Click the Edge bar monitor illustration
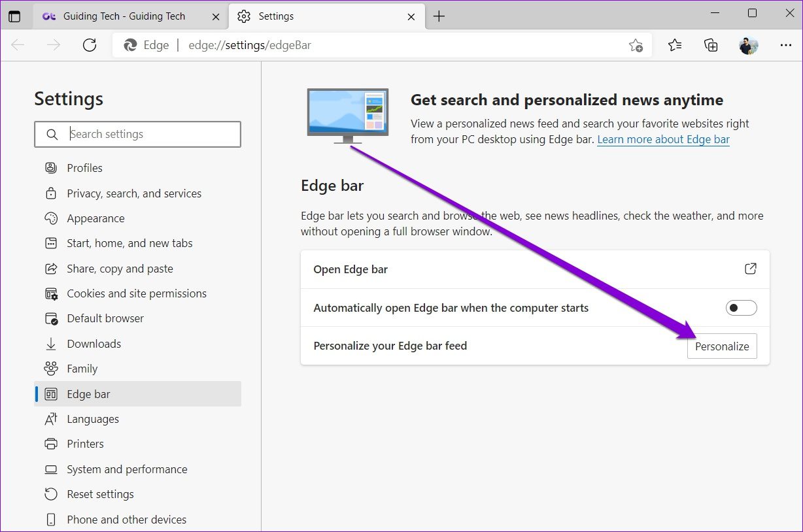 pyautogui.click(x=348, y=116)
